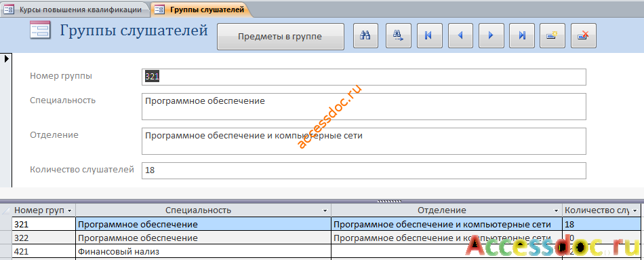Switch to Курсы повышения квалификации tab
644x260 pixels.
click(75, 9)
